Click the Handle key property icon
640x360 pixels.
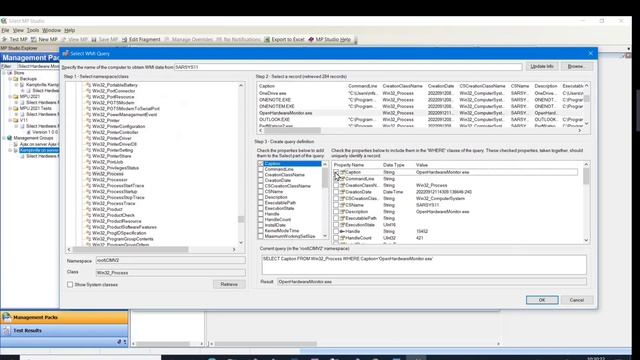[x=342, y=231]
